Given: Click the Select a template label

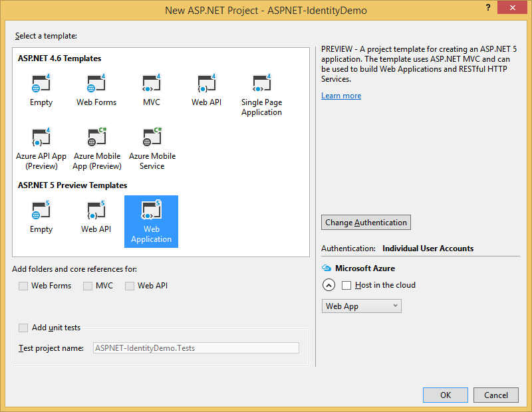Looking at the screenshot, I should pos(46,36).
